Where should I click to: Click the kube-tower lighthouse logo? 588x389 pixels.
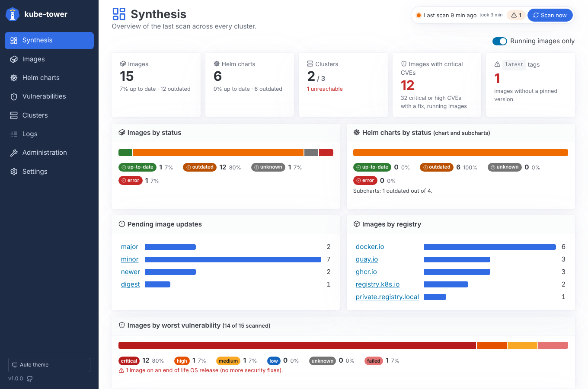coord(13,14)
